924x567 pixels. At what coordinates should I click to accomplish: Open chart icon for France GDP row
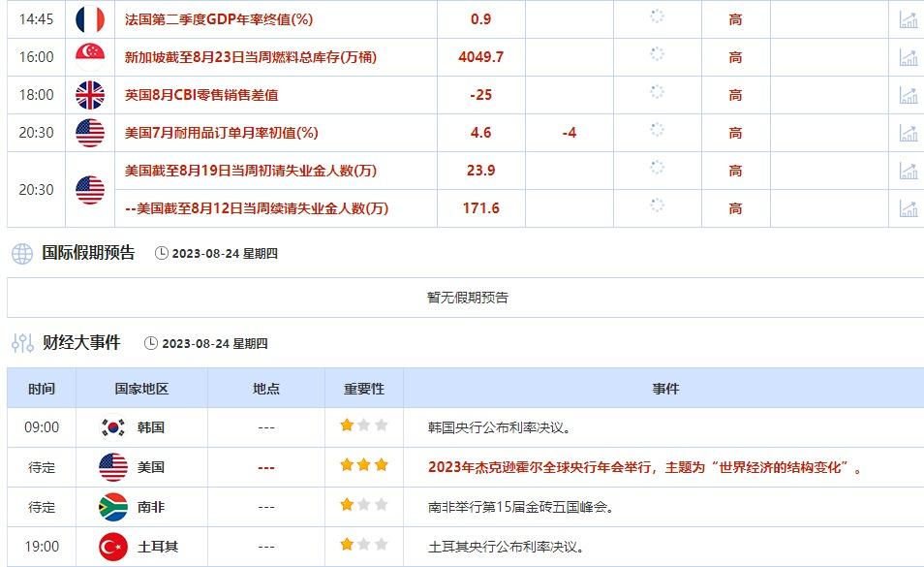908,19
